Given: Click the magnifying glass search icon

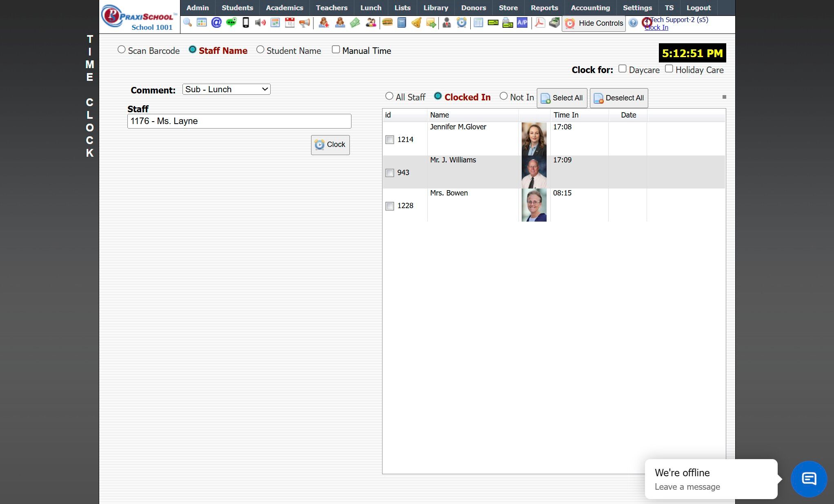Looking at the screenshot, I should [187, 22].
